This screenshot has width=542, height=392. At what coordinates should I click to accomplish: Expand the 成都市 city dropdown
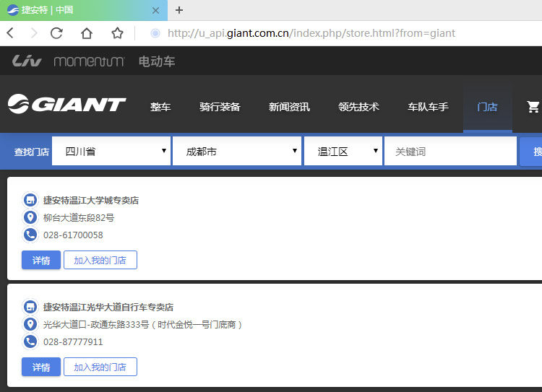237,151
